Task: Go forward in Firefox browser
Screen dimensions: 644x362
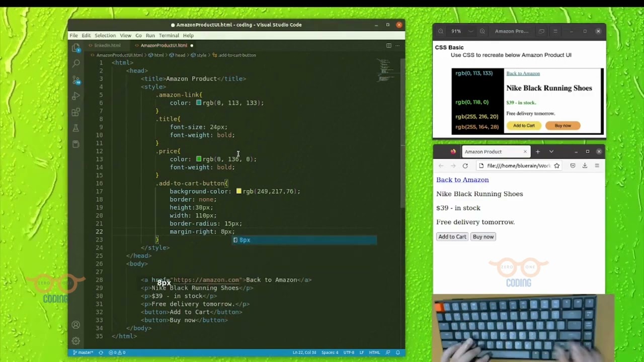Action: pyautogui.click(x=453, y=165)
